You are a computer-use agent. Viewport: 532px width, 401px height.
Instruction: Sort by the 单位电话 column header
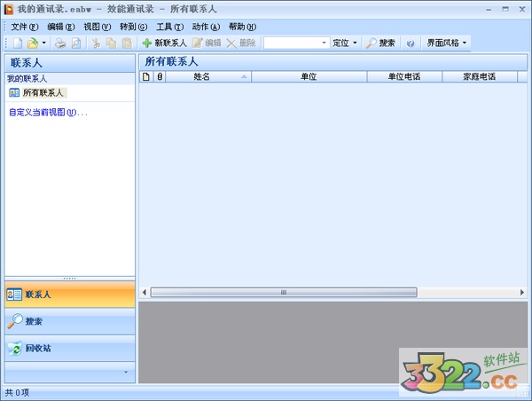(x=404, y=76)
